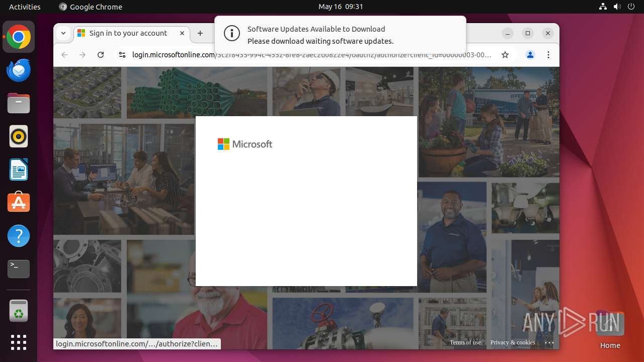This screenshot has width=644, height=362.
Task: Go forward in browser history
Action: (x=83, y=55)
